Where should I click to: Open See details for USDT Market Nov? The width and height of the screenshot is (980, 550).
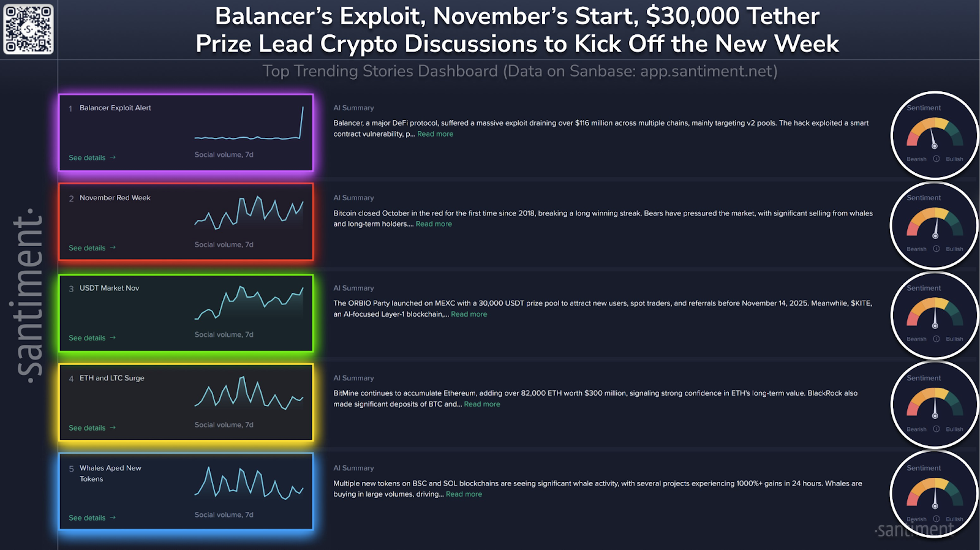click(91, 337)
